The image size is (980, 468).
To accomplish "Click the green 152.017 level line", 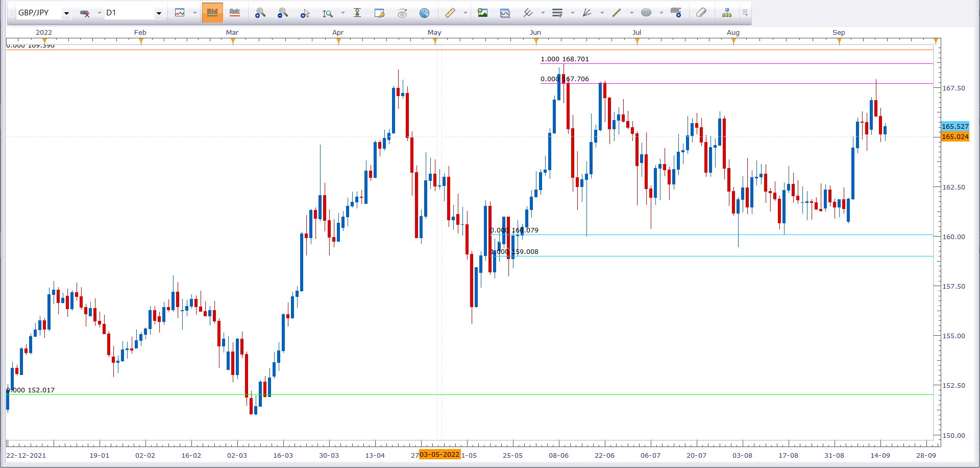I will [470, 394].
